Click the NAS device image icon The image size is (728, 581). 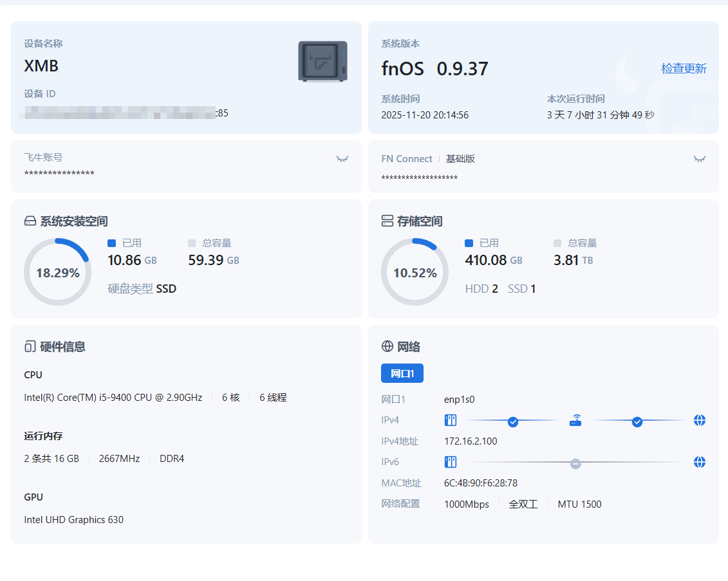coord(322,62)
